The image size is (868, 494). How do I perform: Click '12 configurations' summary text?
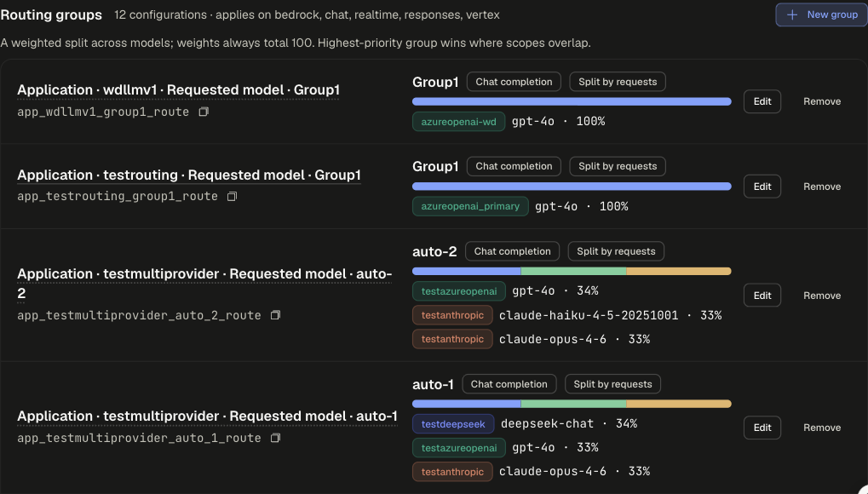pos(160,15)
